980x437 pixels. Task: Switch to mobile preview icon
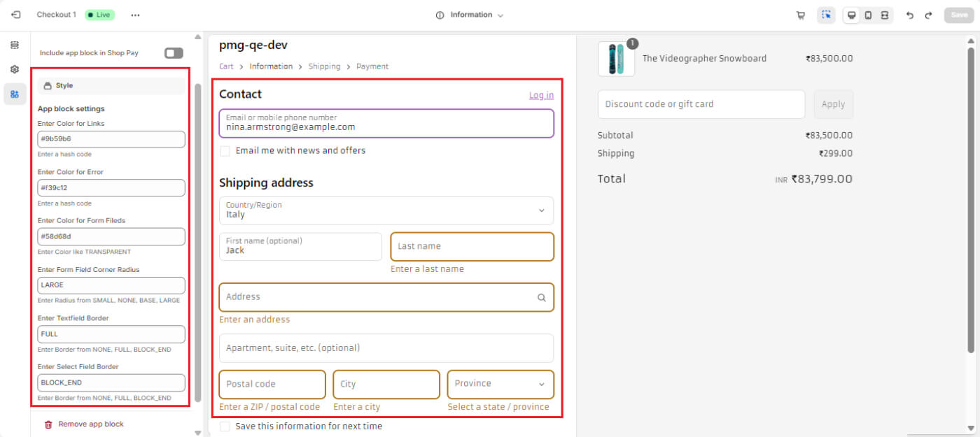[x=868, y=15]
